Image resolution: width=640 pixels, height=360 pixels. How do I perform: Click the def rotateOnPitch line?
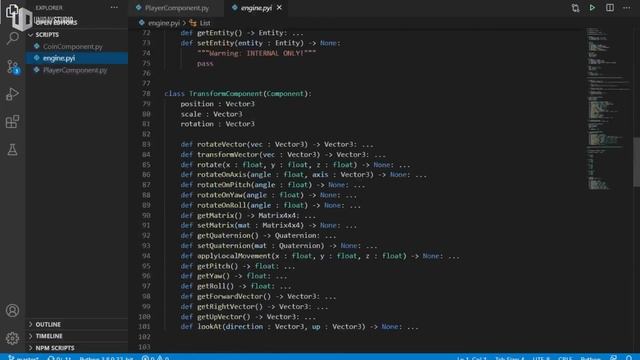(x=273, y=185)
